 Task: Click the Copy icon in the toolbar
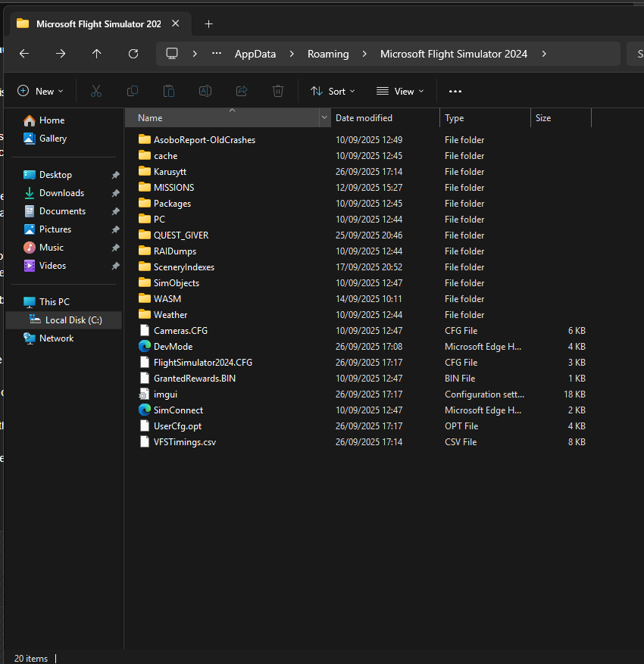pos(133,91)
